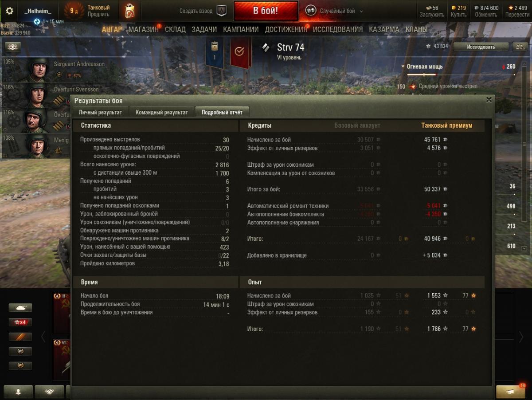Open the settings gear menu

9,11
